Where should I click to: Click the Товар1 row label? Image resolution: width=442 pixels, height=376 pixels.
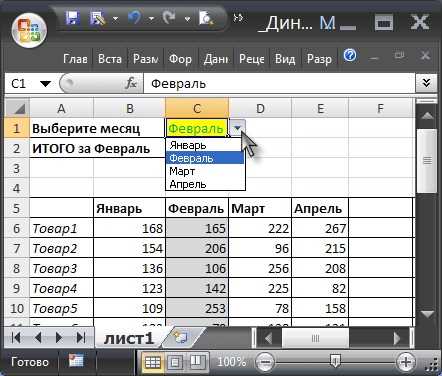(61, 228)
